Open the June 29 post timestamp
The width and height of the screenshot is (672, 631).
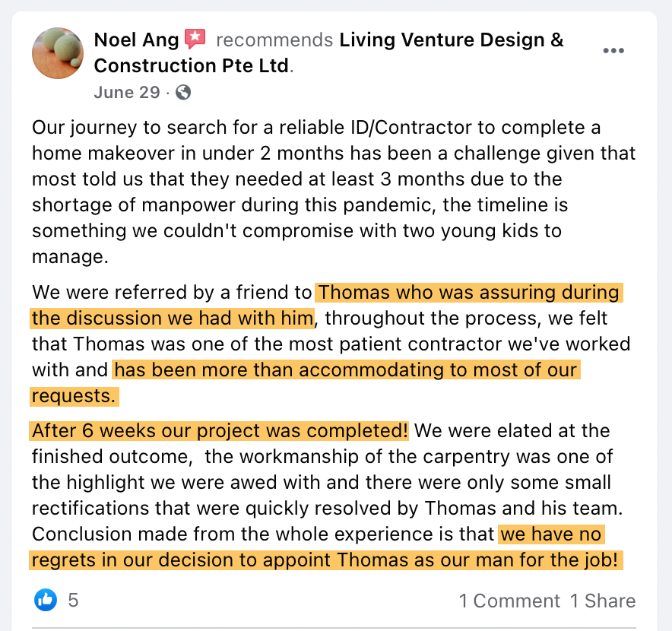coord(127,93)
